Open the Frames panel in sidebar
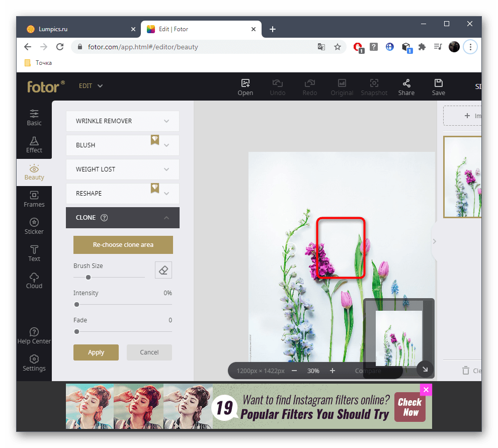Viewport: 498px width, 448px height. [34, 199]
